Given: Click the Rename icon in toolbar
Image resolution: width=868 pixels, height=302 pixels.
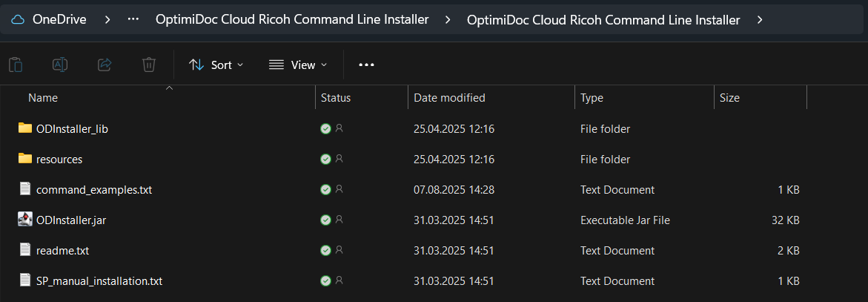Looking at the screenshot, I should [60, 65].
